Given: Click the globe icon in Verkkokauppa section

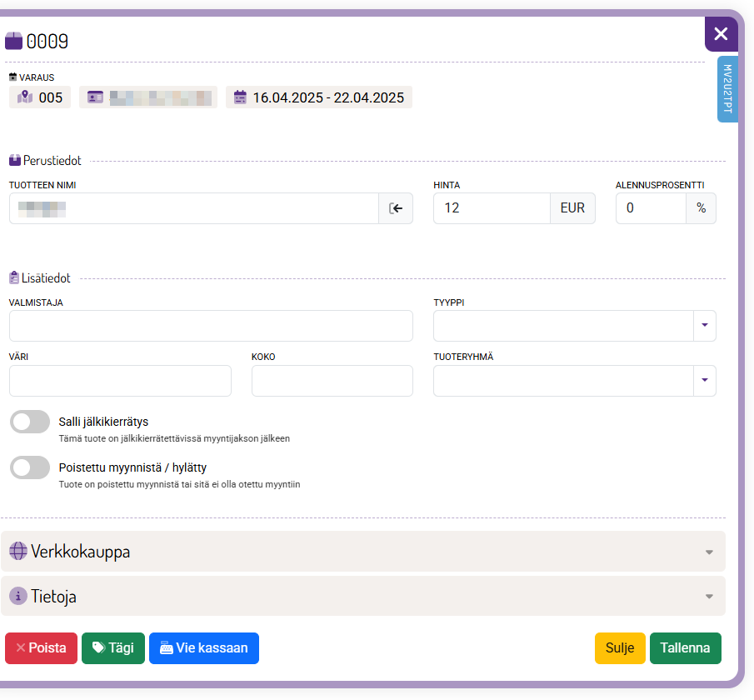Looking at the screenshot, I should tap(18, 551).
